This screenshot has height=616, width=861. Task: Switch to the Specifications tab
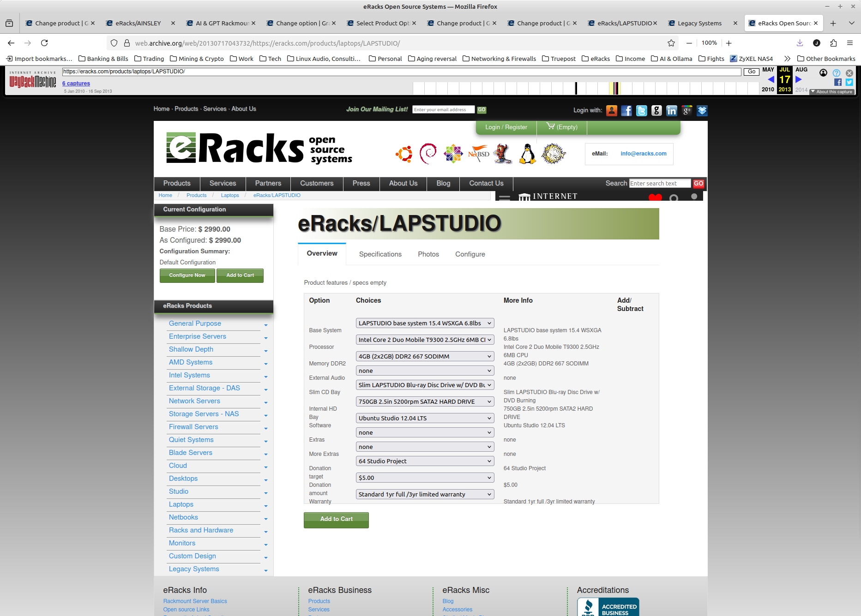pyautogui.click(x=380, y=254)
